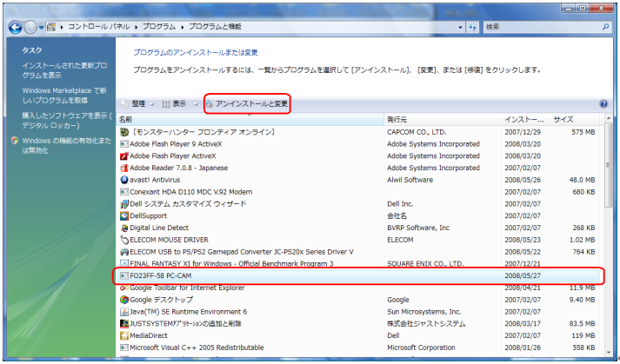Click the refresh button next to address bar
Image resolution: width=620 pixels, height=364 pixels.
[472, 27]
